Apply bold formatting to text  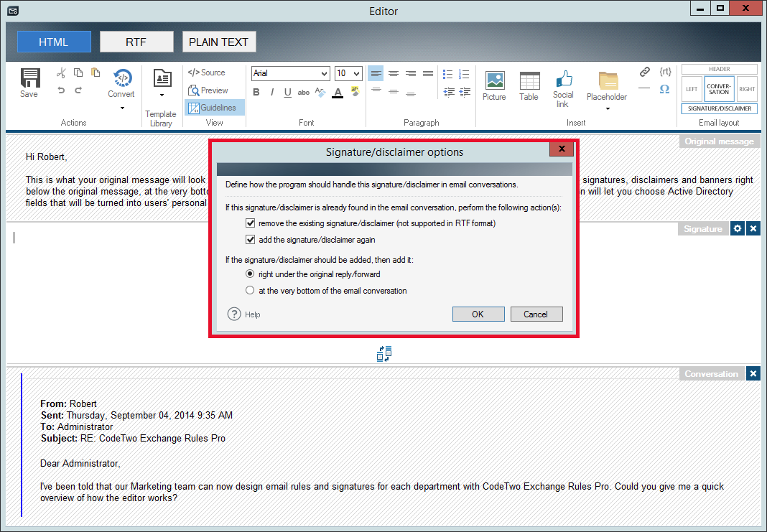click(256, 92)
